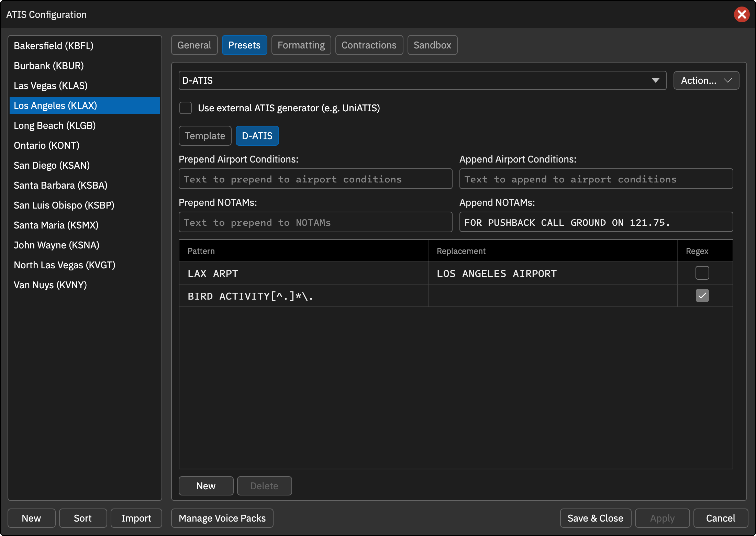
Task: Click the Prepend NOTAMs text field
Action: coord(315,222)
